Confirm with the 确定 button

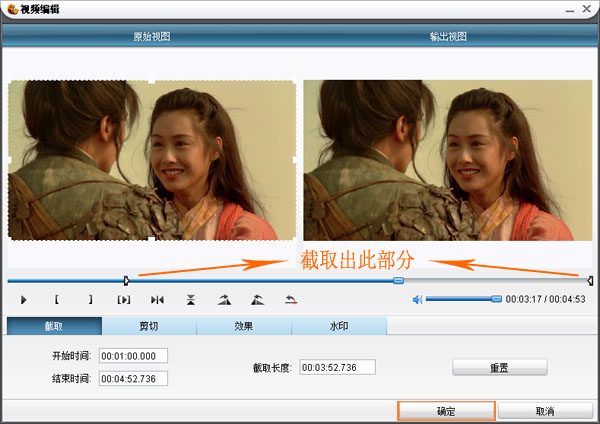446,411
